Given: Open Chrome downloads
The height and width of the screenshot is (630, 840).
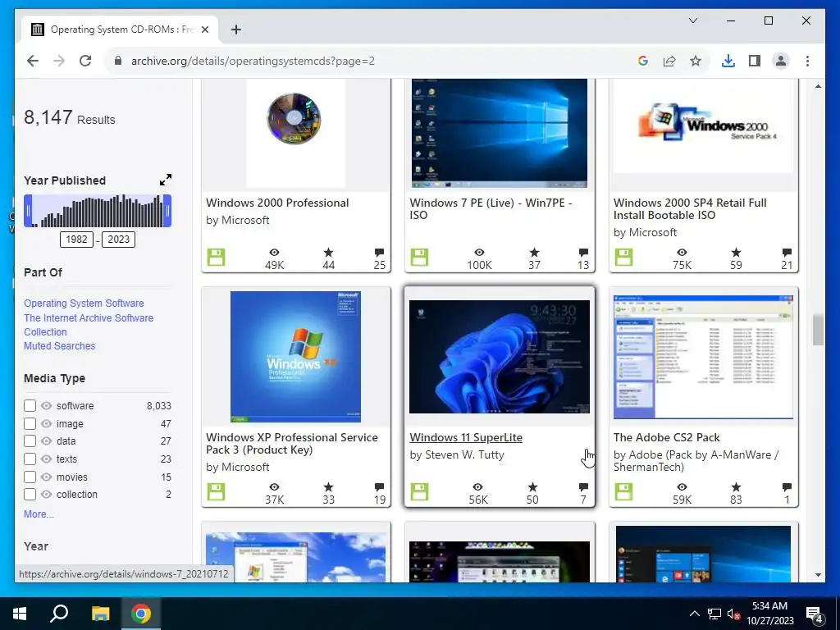Looking at the screenshot, I should tap(728, 61).
